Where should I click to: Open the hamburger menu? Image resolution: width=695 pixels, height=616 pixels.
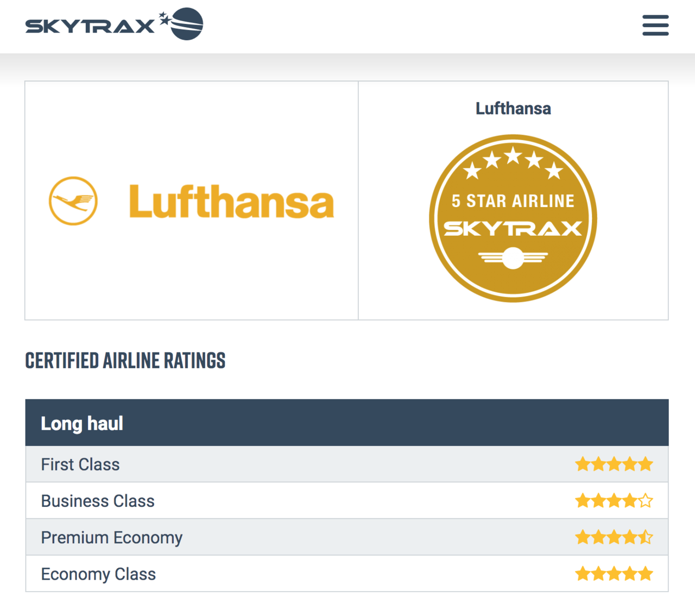[x=655, y=25]
